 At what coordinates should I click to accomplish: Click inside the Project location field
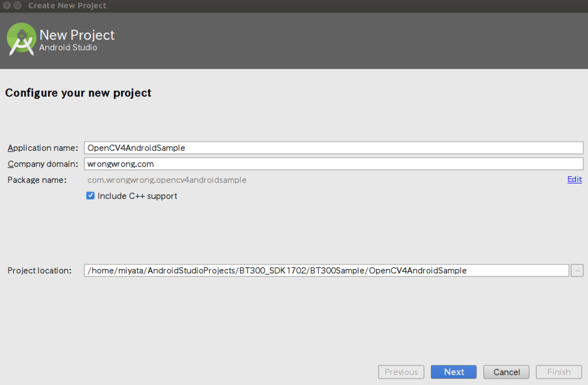click(326, 270)
